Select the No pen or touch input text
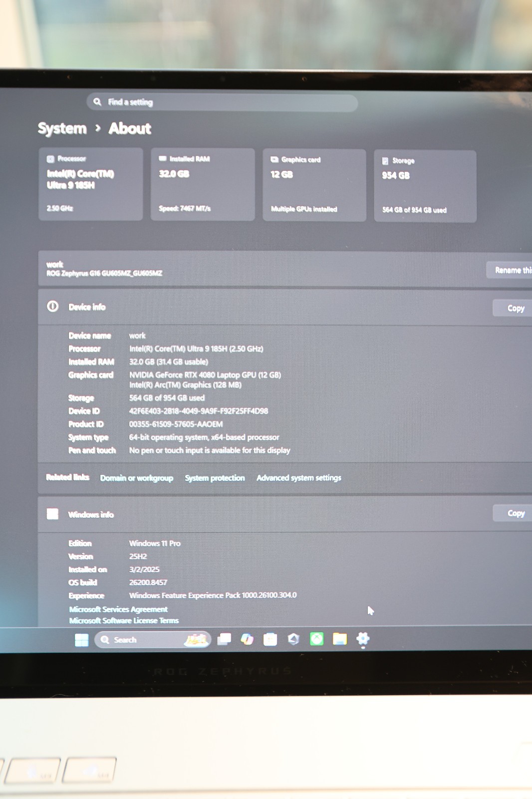532x799 pixels. [210, 450]
